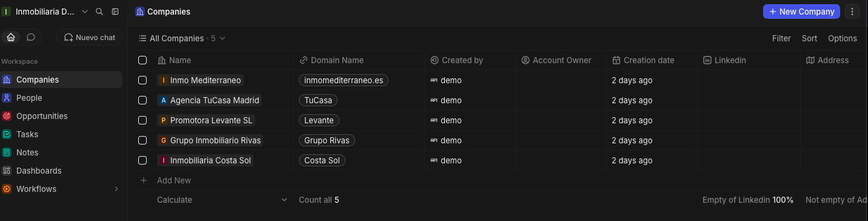This screenshot has height=221, width=868.
Task: Click the plus icon next to Add New
Action: click(x=144, y=180)
